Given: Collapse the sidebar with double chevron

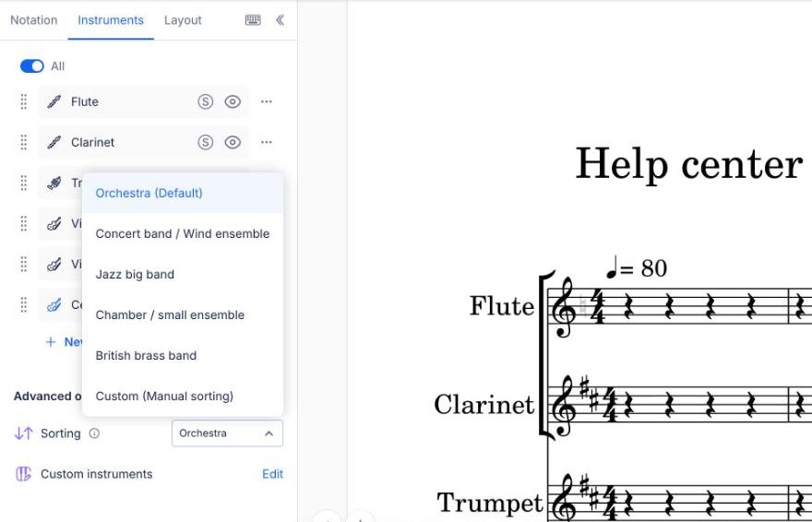Looking at the screenshot, I should pos(280,20).
